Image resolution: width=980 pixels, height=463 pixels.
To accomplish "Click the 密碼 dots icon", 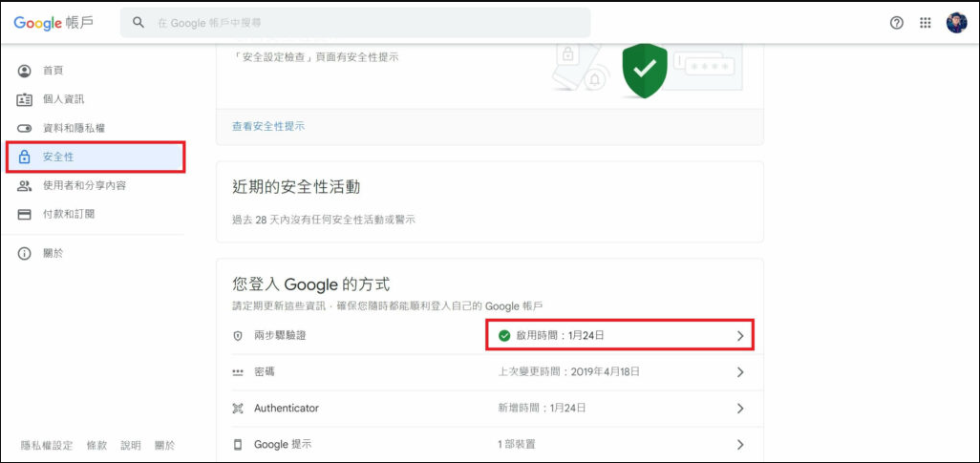I will (x=238, y=372).
